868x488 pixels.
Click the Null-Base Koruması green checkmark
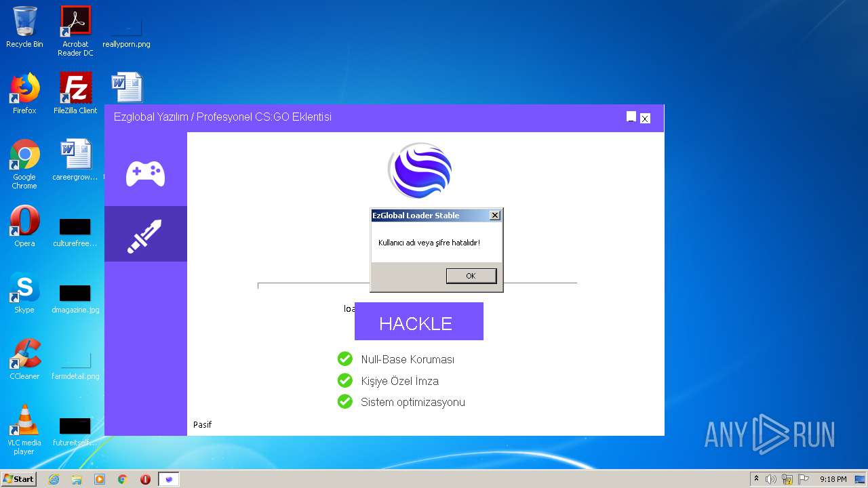(345, 359)
